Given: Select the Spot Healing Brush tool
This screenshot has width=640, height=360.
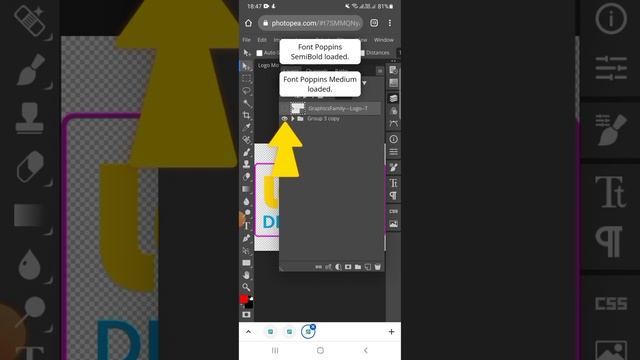Looking at the screenshot, I should tap(246, 140).
